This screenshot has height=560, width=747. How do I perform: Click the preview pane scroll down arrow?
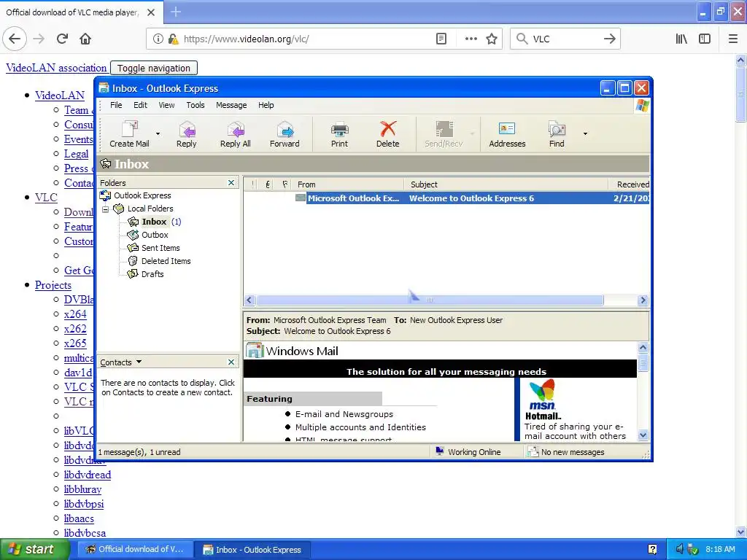tap(643, 435)
